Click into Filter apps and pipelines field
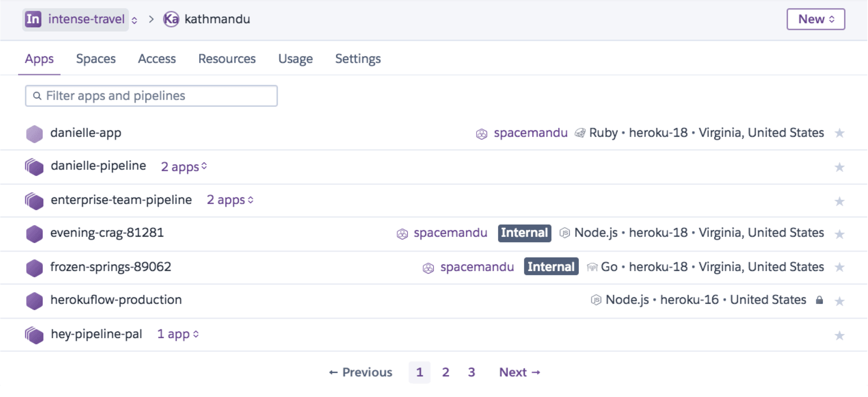Screen dimensions: 868x397 [151, 96]
